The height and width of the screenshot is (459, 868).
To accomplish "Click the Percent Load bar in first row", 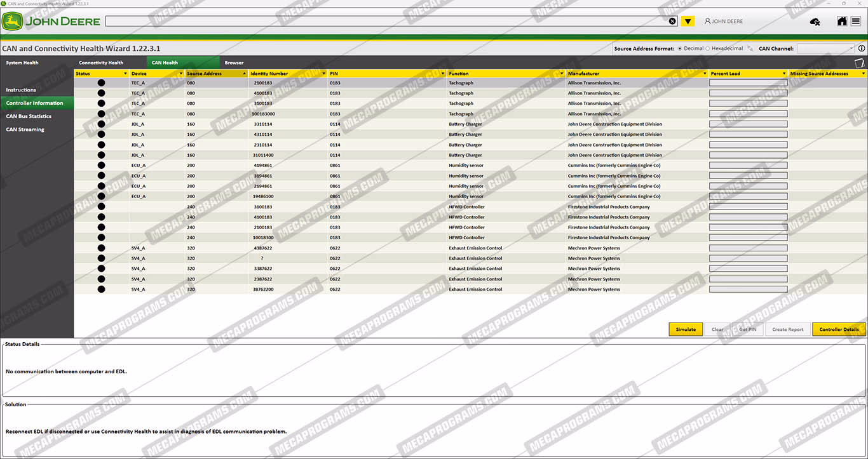I will (x=748, y=83).
